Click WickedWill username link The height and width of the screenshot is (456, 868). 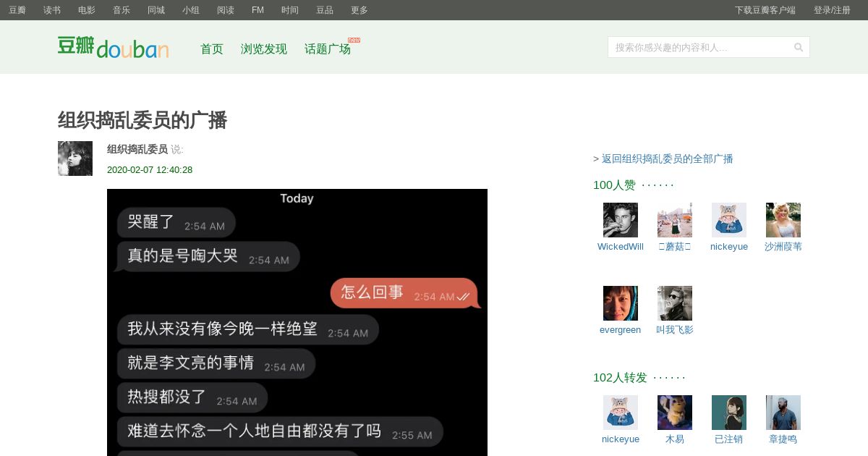(x=621, y=246)
